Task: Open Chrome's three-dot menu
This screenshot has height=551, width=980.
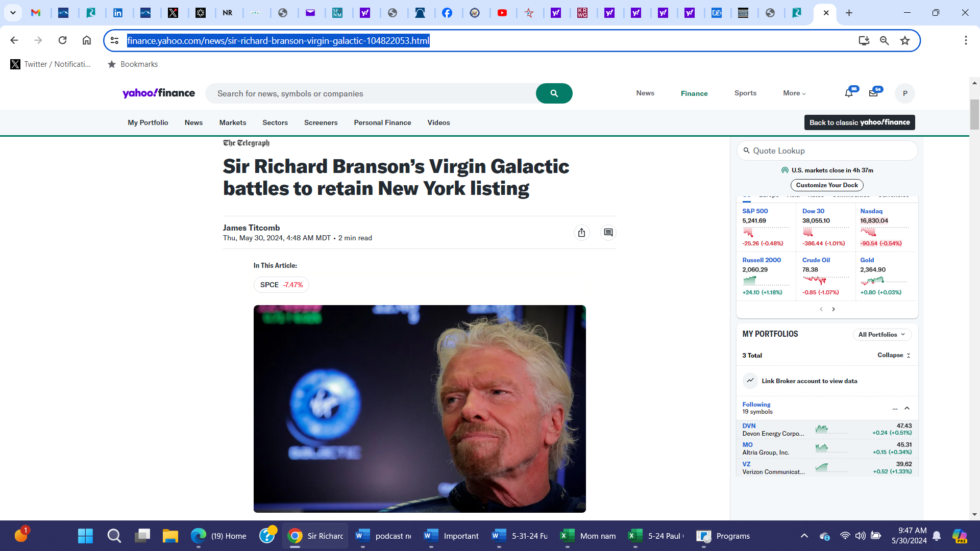Action: point(966,40)
